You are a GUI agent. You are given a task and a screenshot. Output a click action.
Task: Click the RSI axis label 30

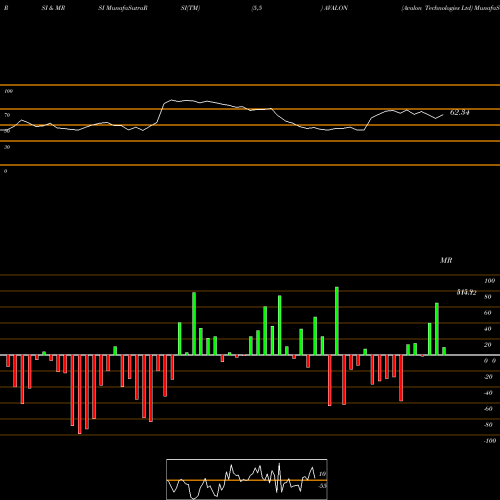pyautogui.click(x=7, y=147)
